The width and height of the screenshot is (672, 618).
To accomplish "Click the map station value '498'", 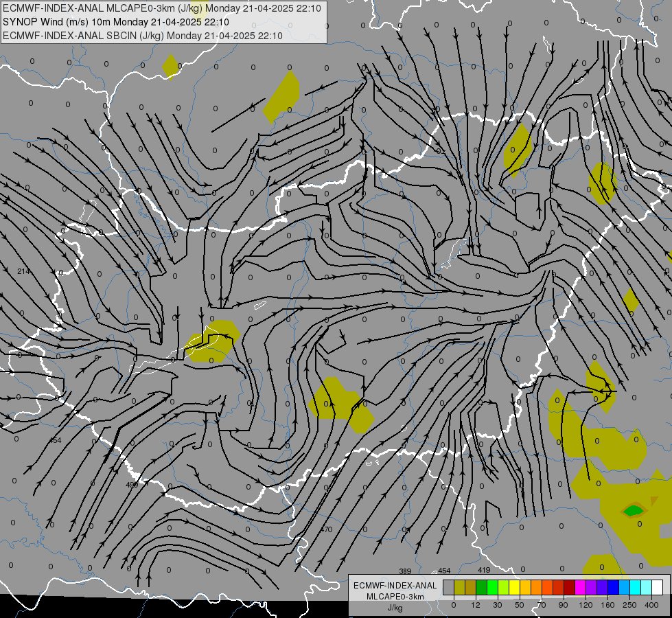I will (x=132, y=485).
